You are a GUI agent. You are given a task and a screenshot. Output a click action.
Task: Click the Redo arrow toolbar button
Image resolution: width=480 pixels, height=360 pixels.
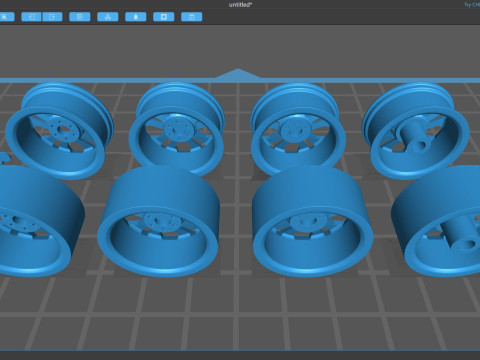(x=52, y=17)
